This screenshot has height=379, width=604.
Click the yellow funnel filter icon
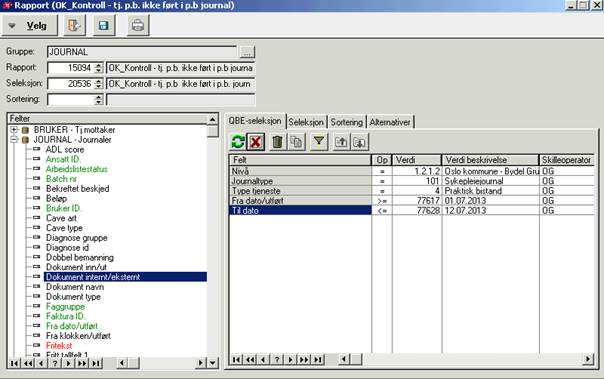pos(319,142)
